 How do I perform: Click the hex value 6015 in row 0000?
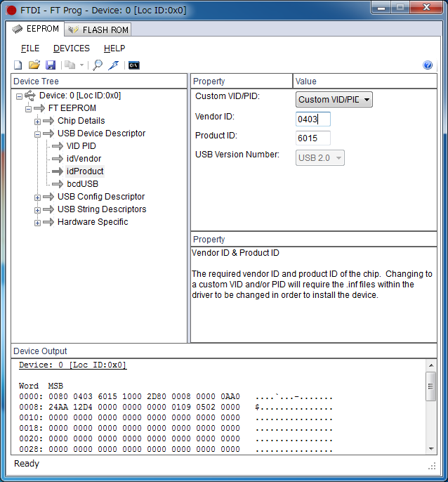point(107,396)
